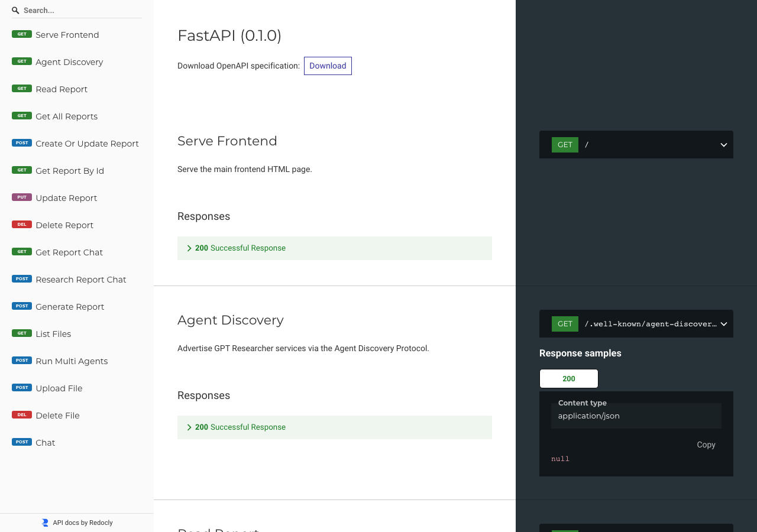Click the null sample response value
This screenshot has height=532, width=757.
pyautogui.click(x=560, y=459)
